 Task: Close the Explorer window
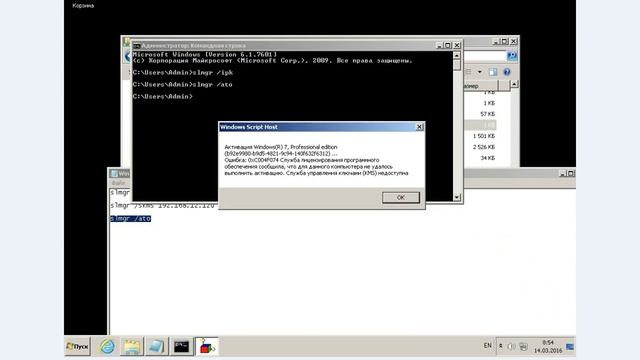pos(513,42)
